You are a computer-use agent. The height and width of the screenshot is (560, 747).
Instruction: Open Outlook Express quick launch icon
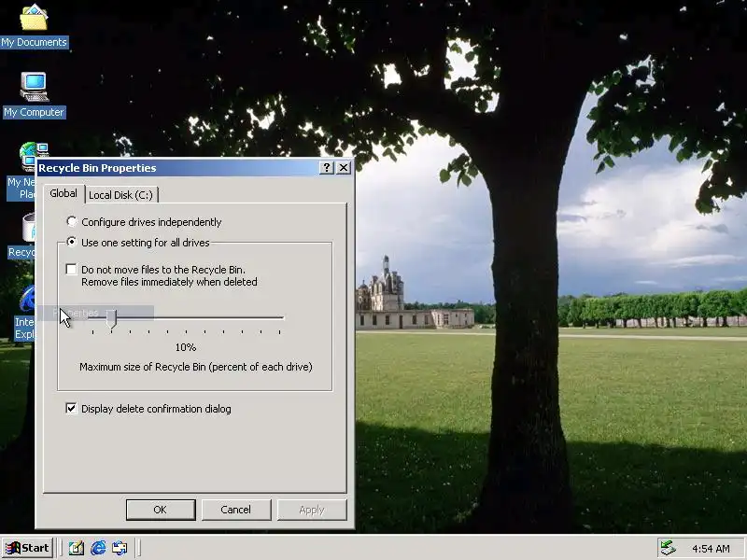(120, 548)
